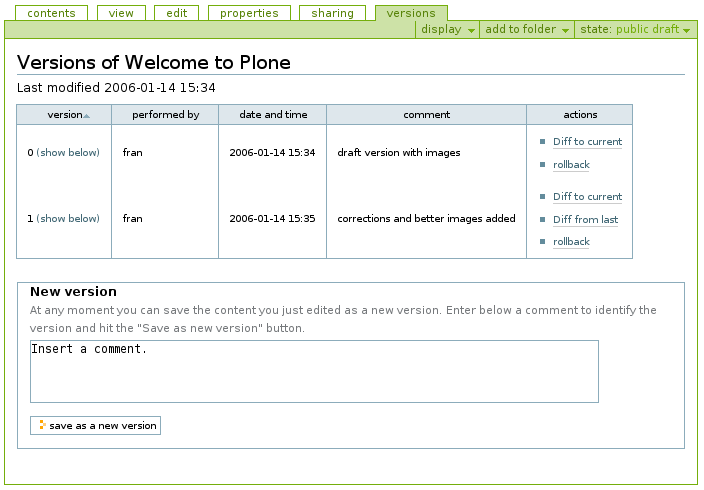Rollback to version 1
This screenshot has height=490, width=704.
[571, 242]
